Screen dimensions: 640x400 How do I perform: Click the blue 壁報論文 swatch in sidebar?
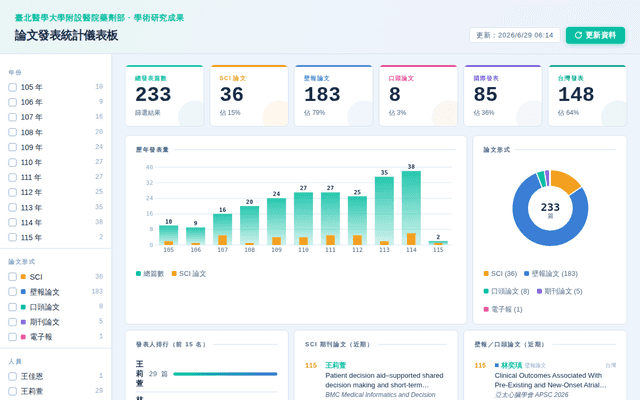[23, 292]
